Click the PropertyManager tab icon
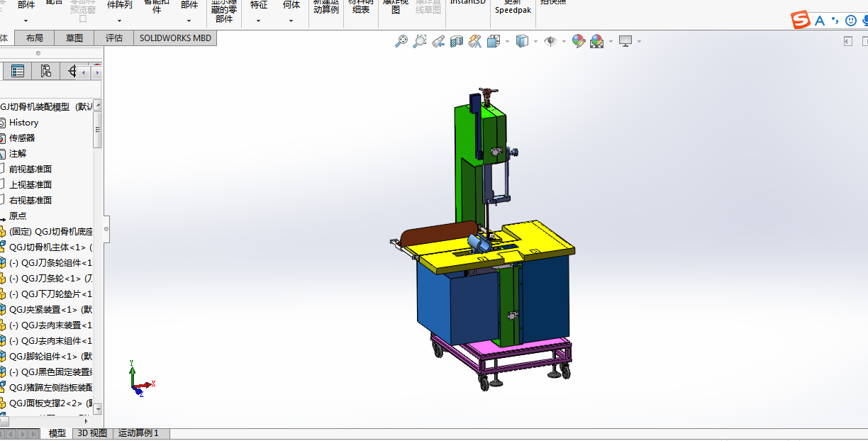Image resolution: width=868 pixels, height=441 pixels. (18, 71)
